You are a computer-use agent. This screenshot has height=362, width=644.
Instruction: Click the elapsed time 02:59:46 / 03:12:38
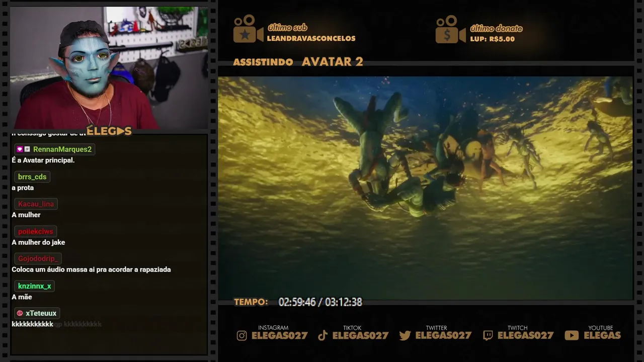pos(320,302)
